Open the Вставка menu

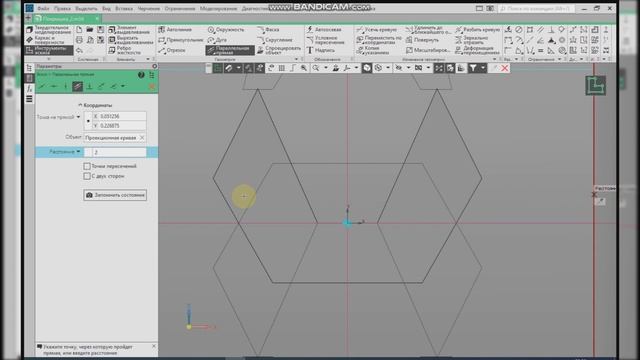tap(124, 9)
